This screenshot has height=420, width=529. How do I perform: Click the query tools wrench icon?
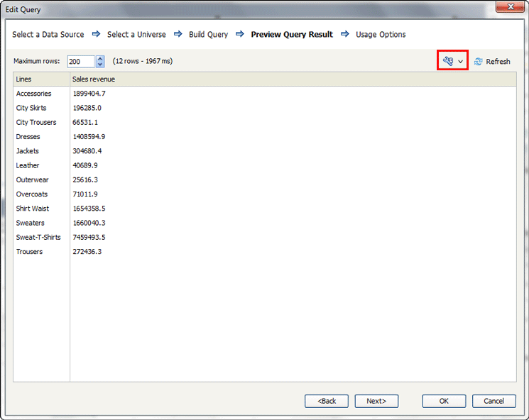tap(448, 61)
